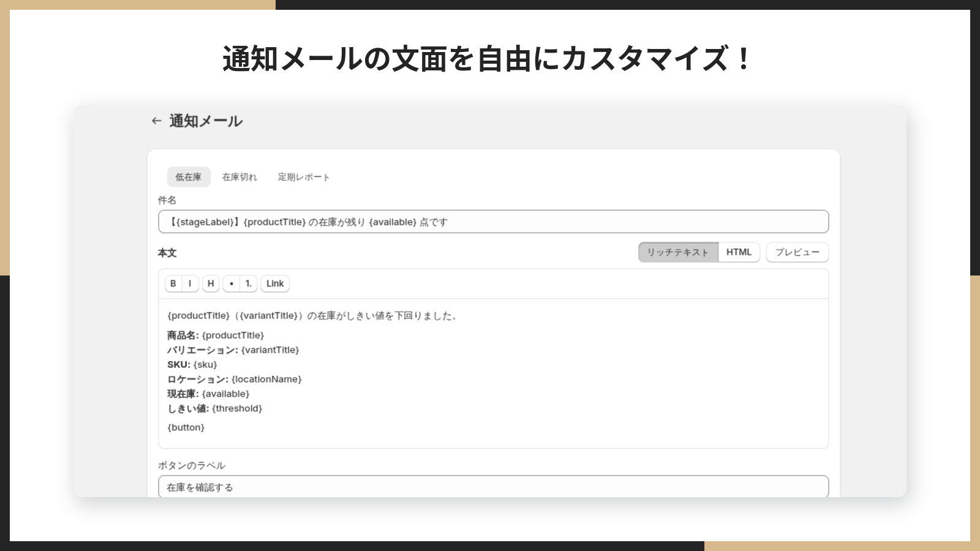Insert a bulleted list in the editor
This screenshot has width=980, height=551.
click(x=232, y=283)
